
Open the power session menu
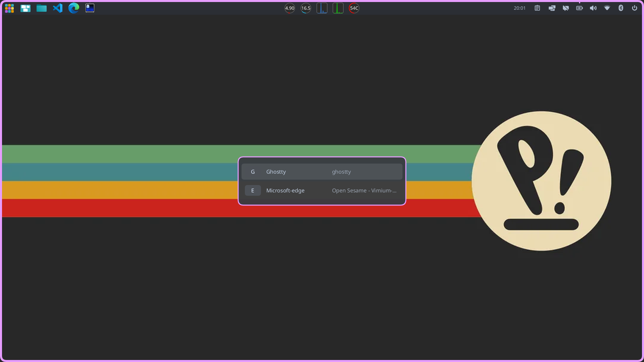pyautogui.click(x=634, y=8)
